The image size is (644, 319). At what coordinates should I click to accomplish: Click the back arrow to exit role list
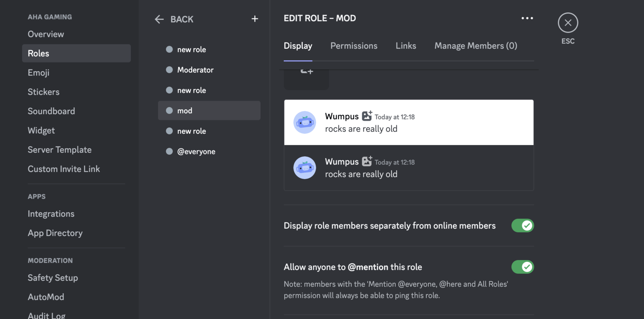pyautogui.click(x=159, y=19)
